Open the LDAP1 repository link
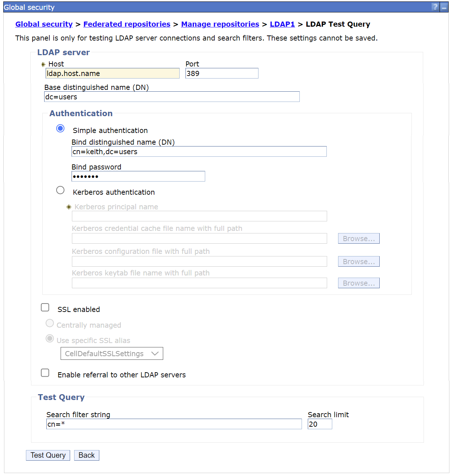 click(x=282, y=24)
